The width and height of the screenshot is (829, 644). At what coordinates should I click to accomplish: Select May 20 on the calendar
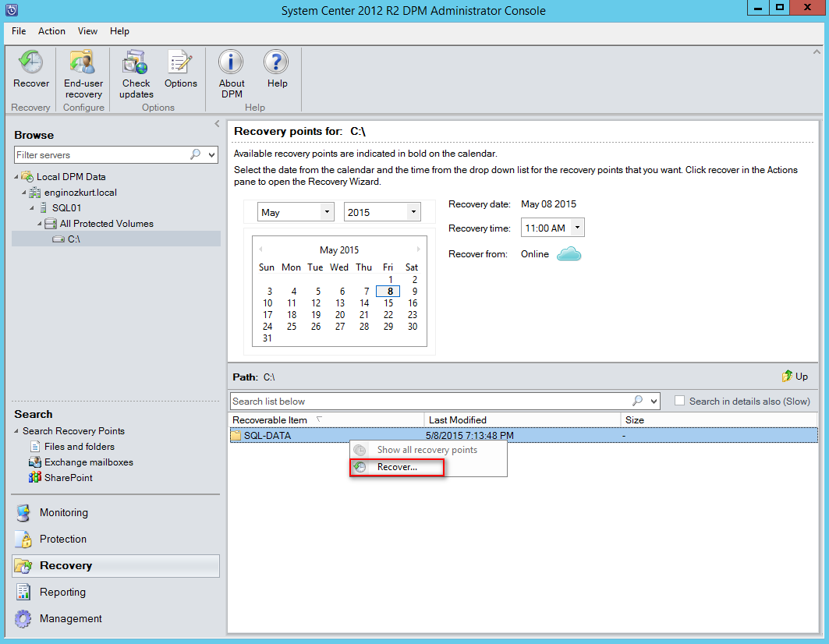point(340,315)
